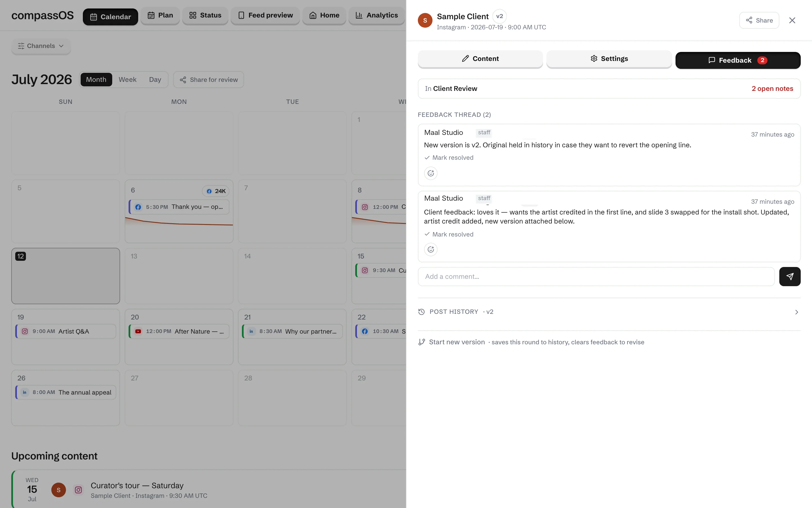Mark resolved the New version is v2 note
The image size is (812, 508).
(449, 157)
